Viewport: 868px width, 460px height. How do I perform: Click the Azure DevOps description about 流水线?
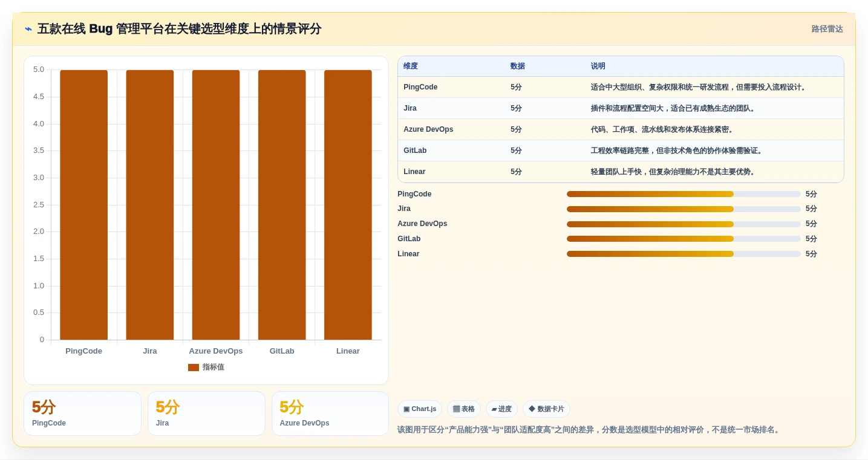pyautogui.click(x=662, y=129)
